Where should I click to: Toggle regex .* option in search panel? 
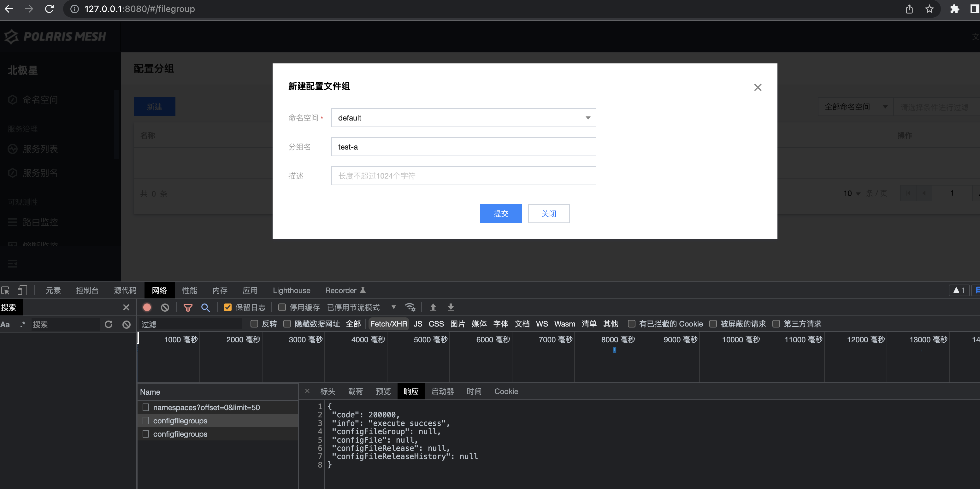[x=22, y=324]
